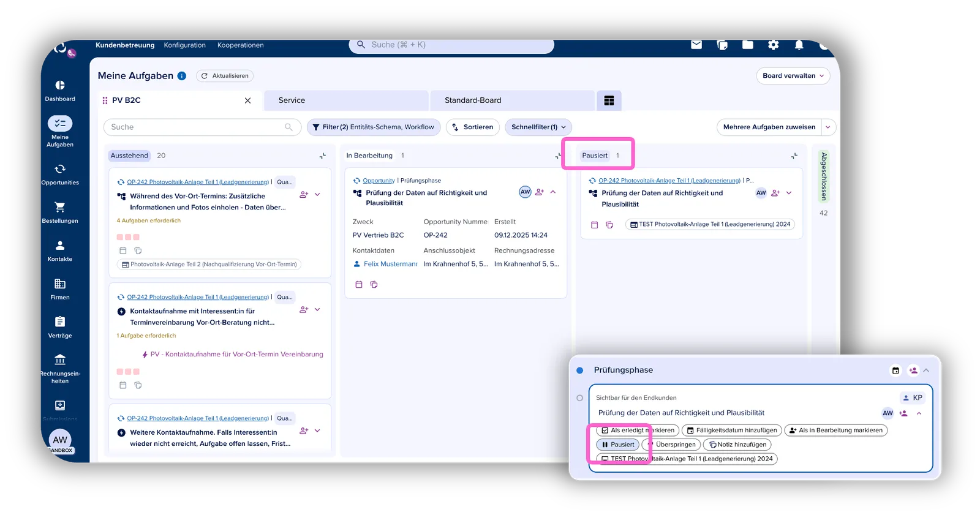Open Kontakte in the sidebar
The image size is (980, 515).
click(x=60, y=250)
